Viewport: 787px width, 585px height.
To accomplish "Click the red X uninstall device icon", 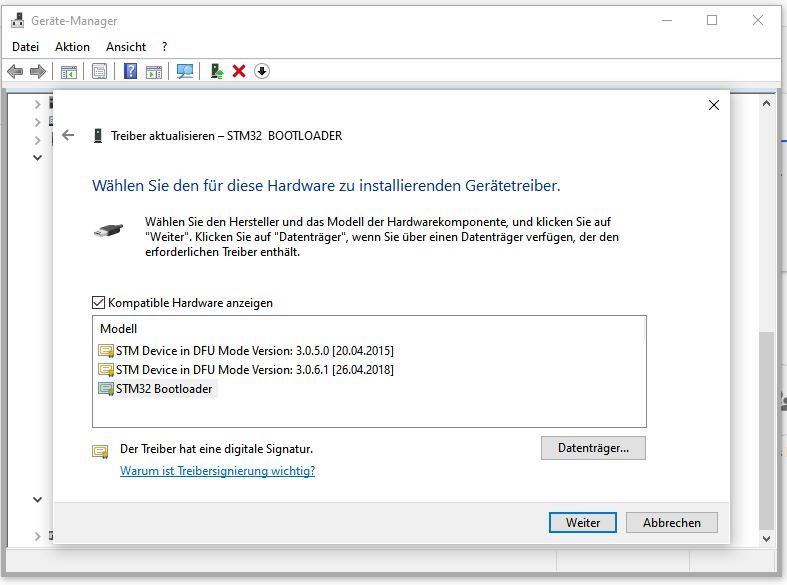I will pyautogui.click(x=239, y=71).
